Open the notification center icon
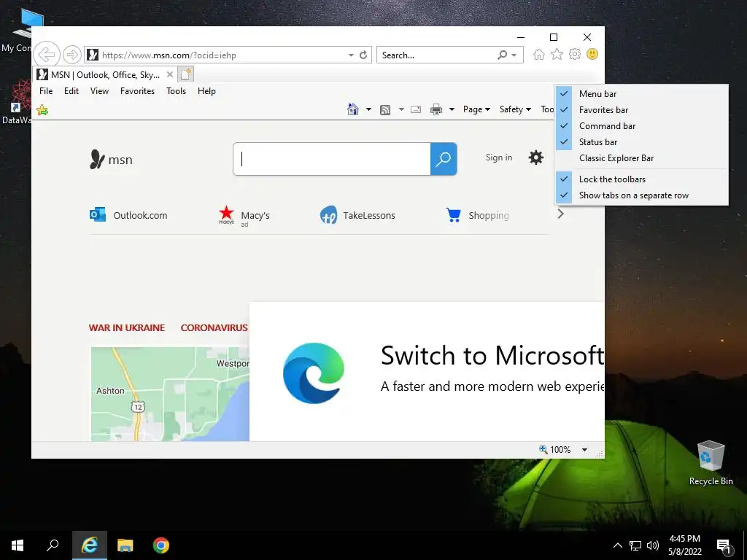The height and width of the screenshot is (560, 747). pos(724,545)
